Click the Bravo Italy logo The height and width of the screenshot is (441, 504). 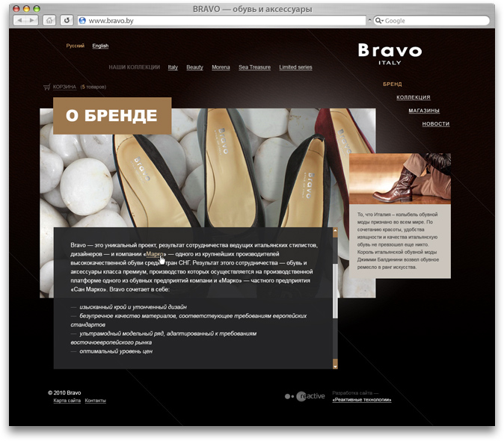click(390, 54)
